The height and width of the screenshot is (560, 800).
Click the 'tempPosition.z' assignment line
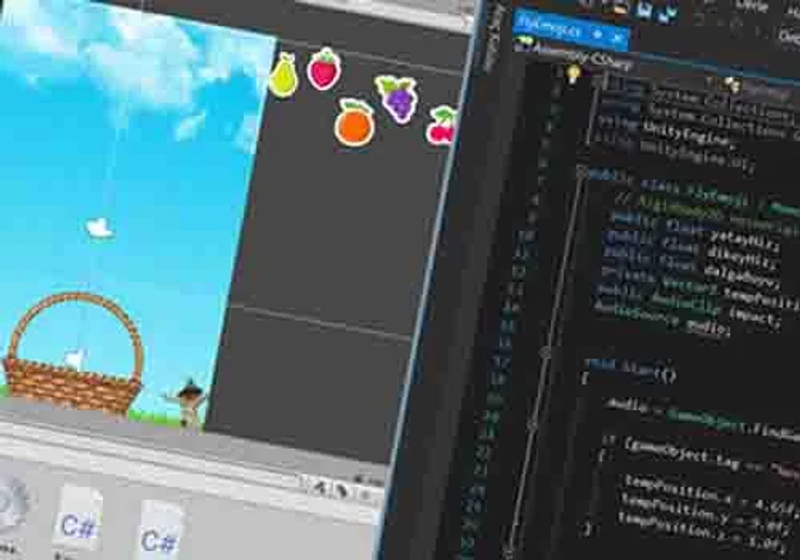click(703, 534)
